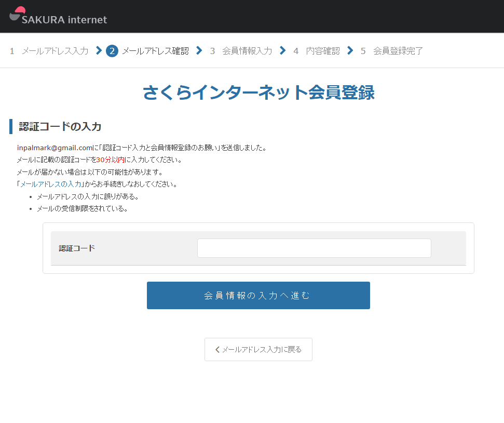The image size is (504, 423).
Task: Click the chevron arrow after 内容確認
Action: [x=350, y=50]
